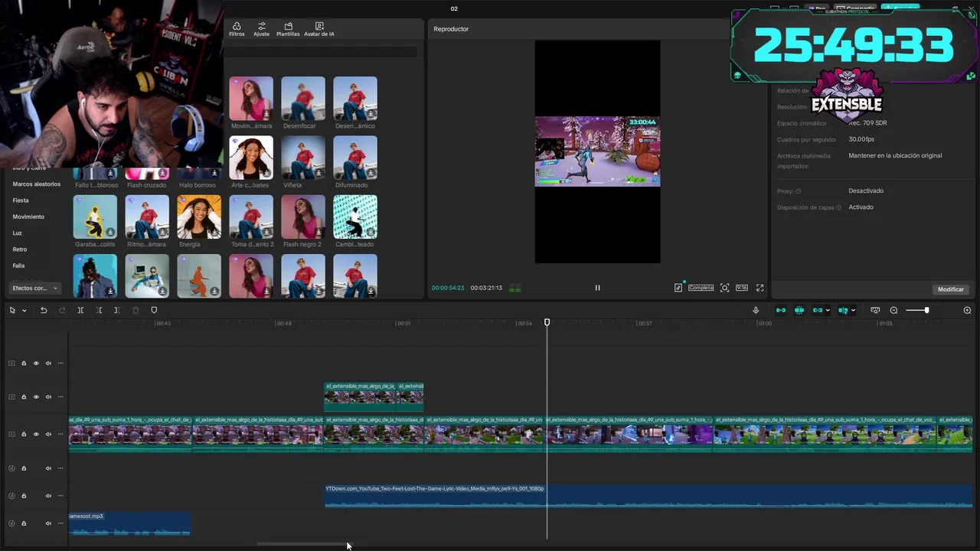Toggle clip linkage button

pos(818,310)
